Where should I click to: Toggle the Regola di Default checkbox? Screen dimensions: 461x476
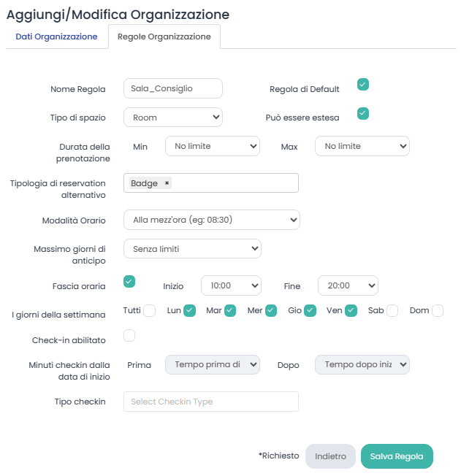pyautogui.click(x=363, y=85)
